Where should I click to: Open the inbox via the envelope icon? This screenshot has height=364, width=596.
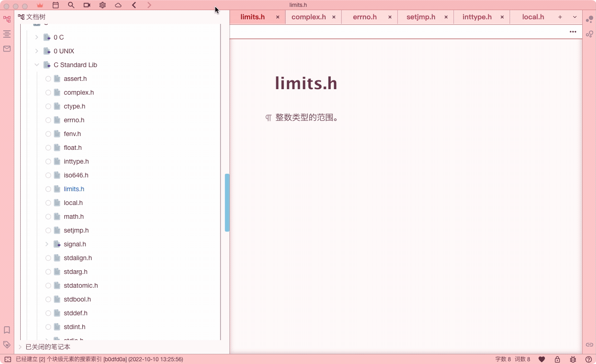point(6,48)
